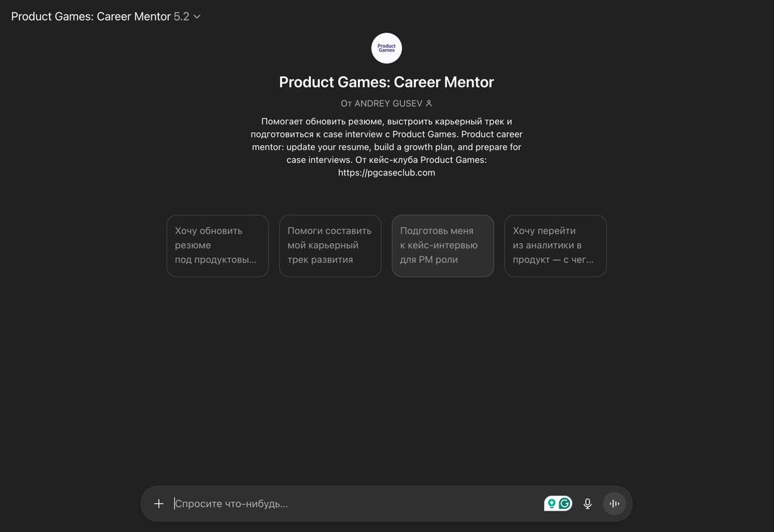
Task: Open the https://pgcaseclub.com link
Action: [x=386, y=173]
